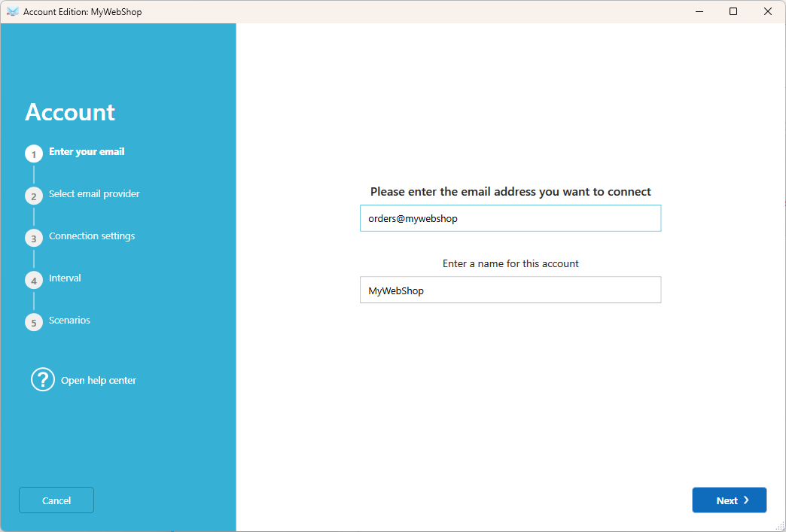Focus the email address input field
Viewport: 786px width, 532px height.
(x=510, y=218)
